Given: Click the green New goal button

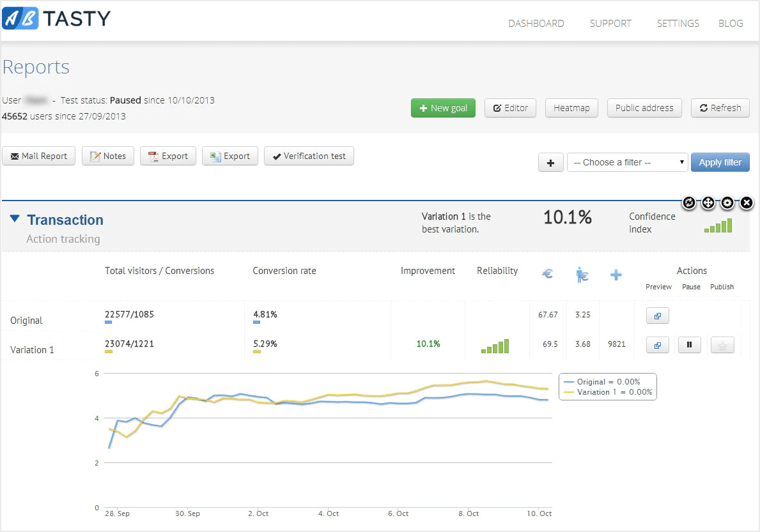Looking at the screenshot, I should point(443,108).
